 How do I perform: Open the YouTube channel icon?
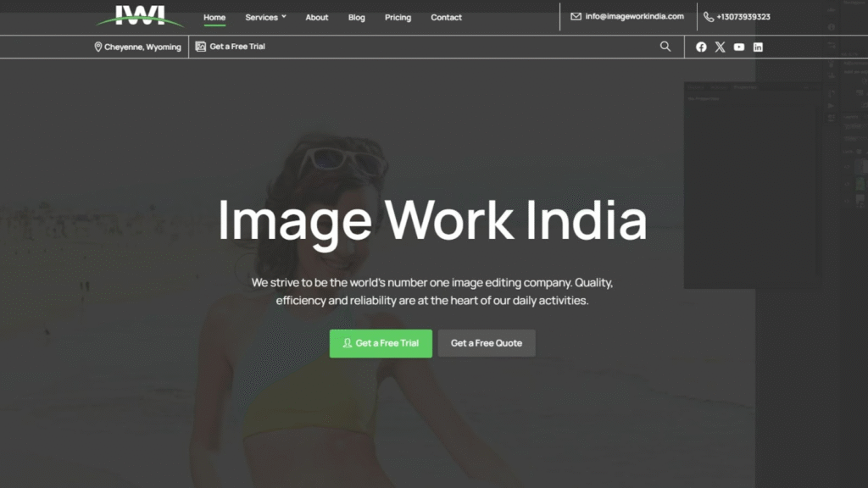point(739,47)
